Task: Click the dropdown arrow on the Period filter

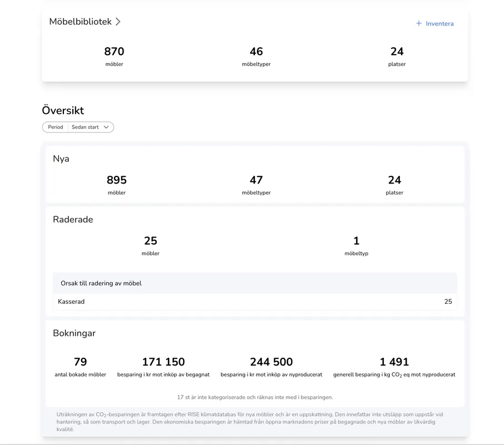Action: pyautogui.click(x=107, y=127)
